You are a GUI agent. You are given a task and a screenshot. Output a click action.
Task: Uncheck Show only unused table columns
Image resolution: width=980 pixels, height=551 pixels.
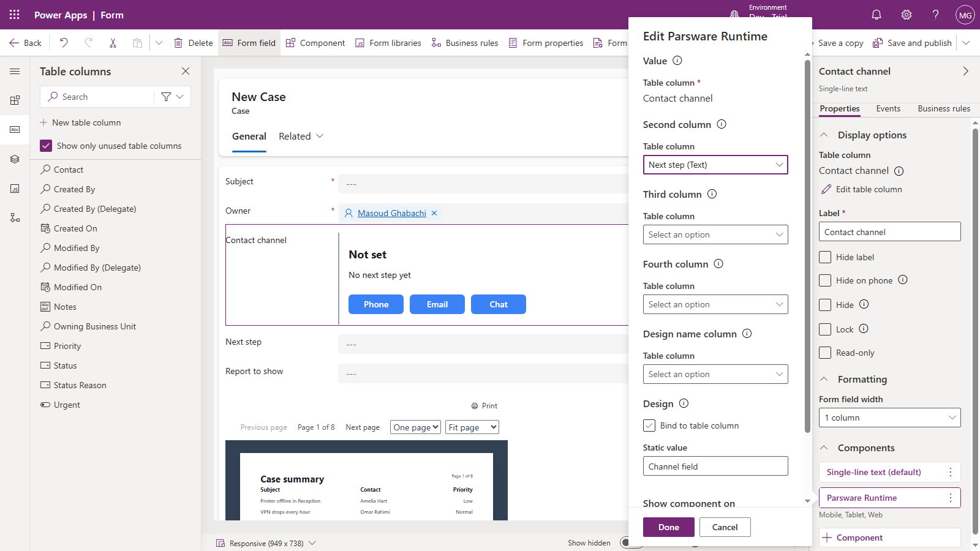(x=46, y=146)
